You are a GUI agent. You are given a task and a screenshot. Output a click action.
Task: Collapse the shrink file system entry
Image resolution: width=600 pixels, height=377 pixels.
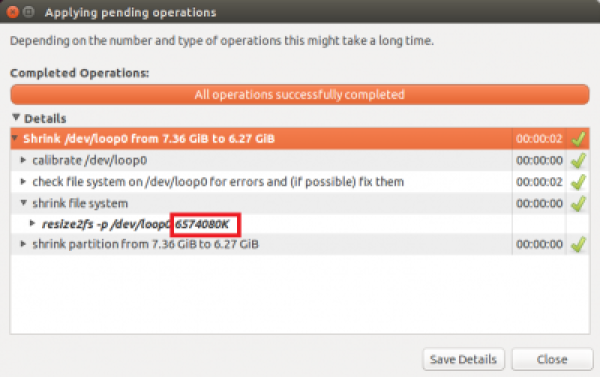[23, 203]
